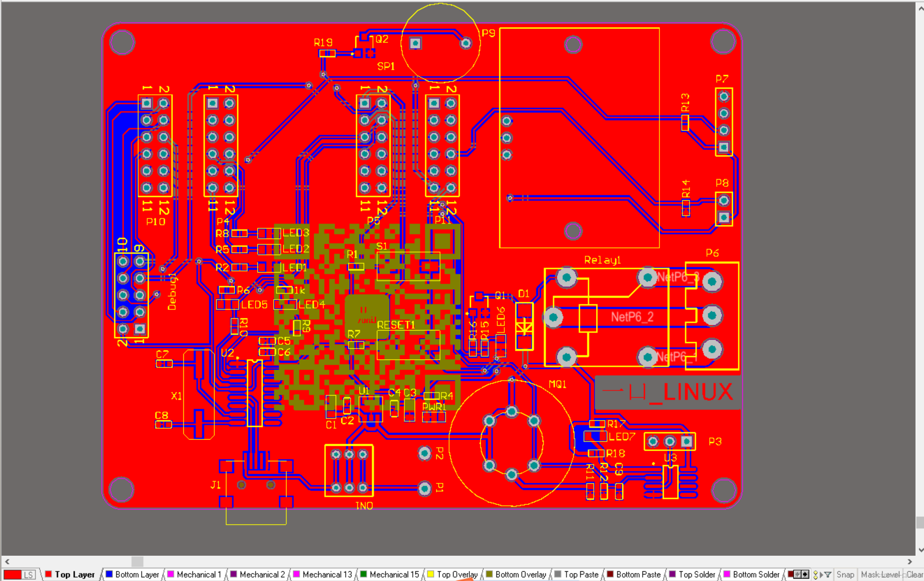Screen dimensions: 924x581
Task: Click the RESET1 button designator
Action: click(396, 325)
